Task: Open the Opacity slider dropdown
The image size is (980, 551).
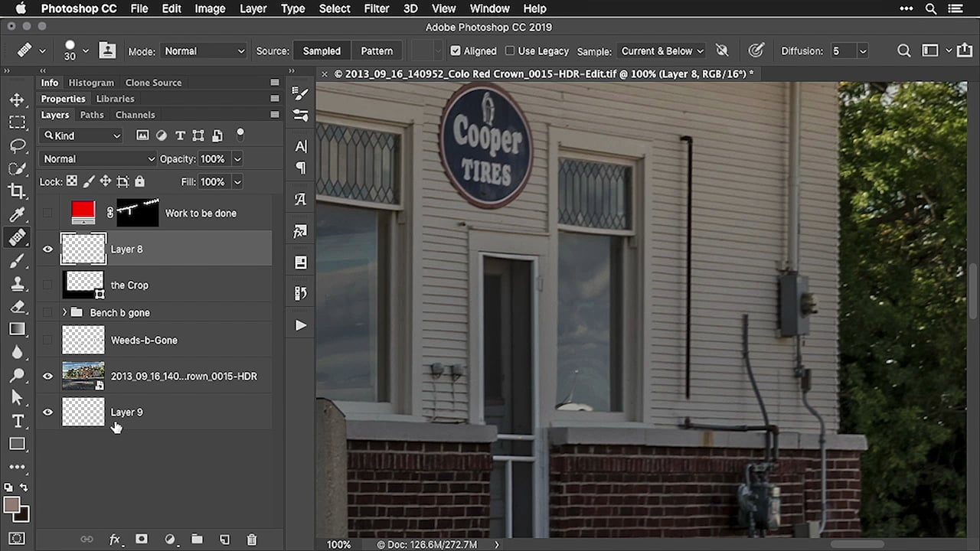Action: click(x=237, y=158)
